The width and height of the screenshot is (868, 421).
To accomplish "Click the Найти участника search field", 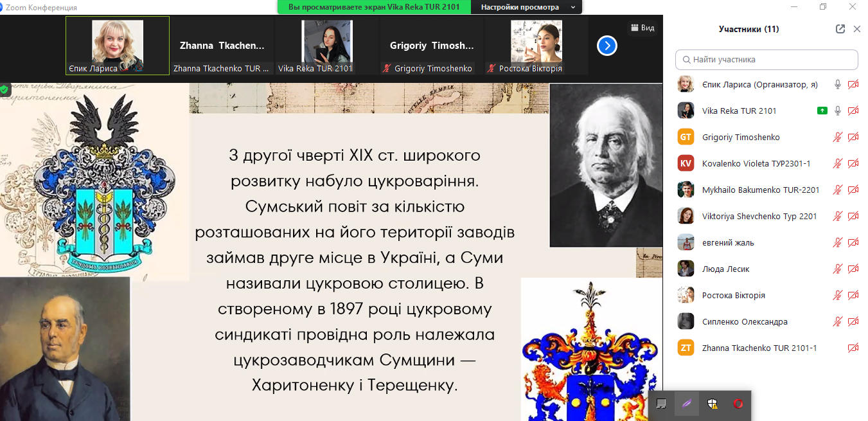I will [766, 59].
